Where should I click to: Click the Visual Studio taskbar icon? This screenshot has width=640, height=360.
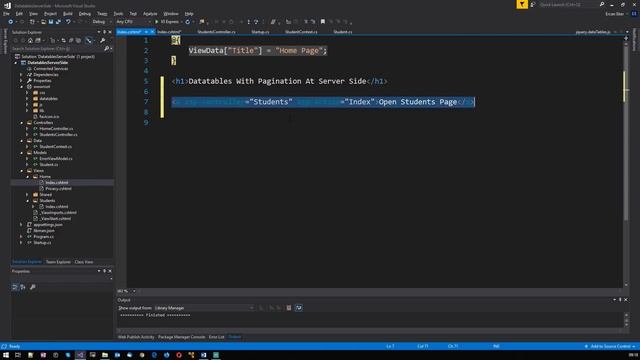coord(80,355)
